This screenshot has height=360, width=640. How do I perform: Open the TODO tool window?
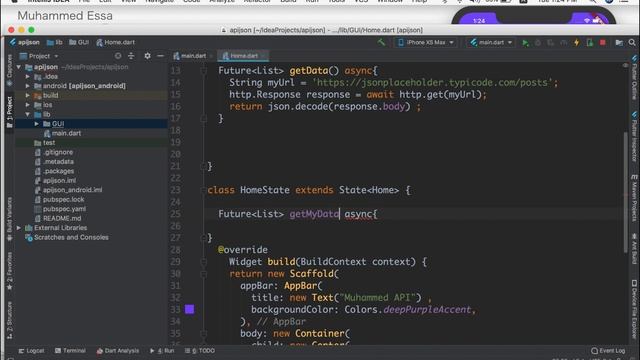[200, 351]
